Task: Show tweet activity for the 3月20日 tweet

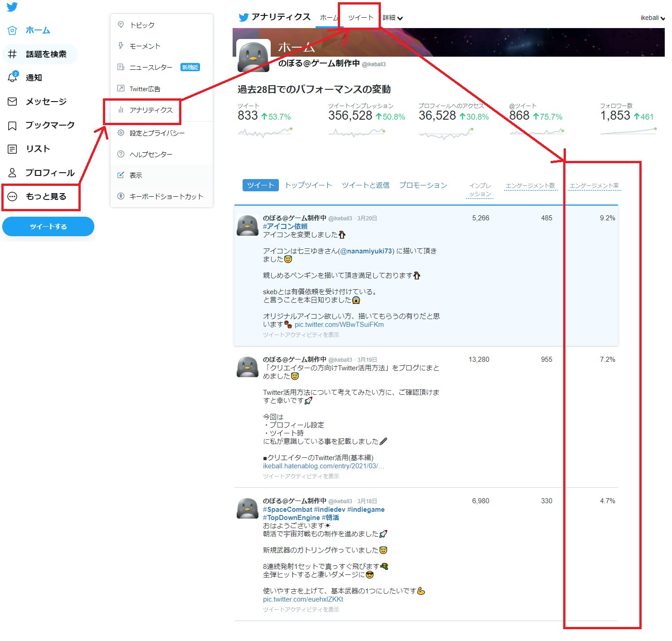Action: click(301, 335)
